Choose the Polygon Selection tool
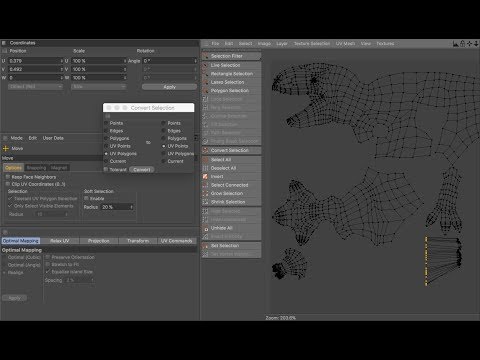The height and width of the screenshot is (360, 480). click(x=231, y=91)
